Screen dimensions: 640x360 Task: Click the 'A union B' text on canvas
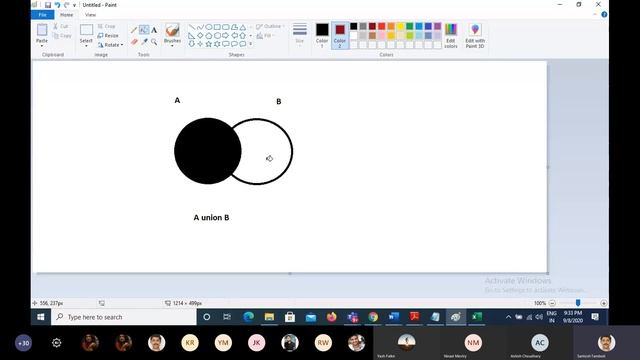211,218
